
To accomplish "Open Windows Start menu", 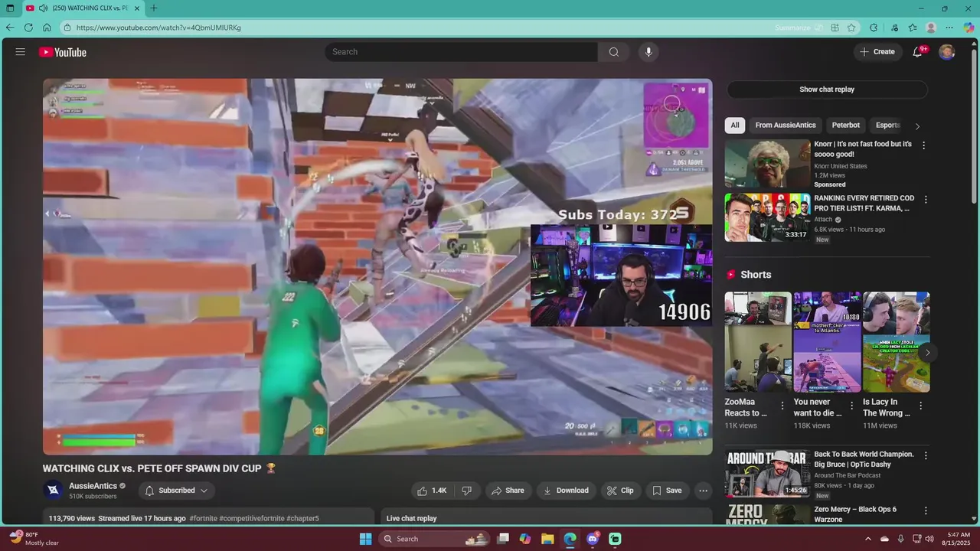I will click(x=366, y=539).
